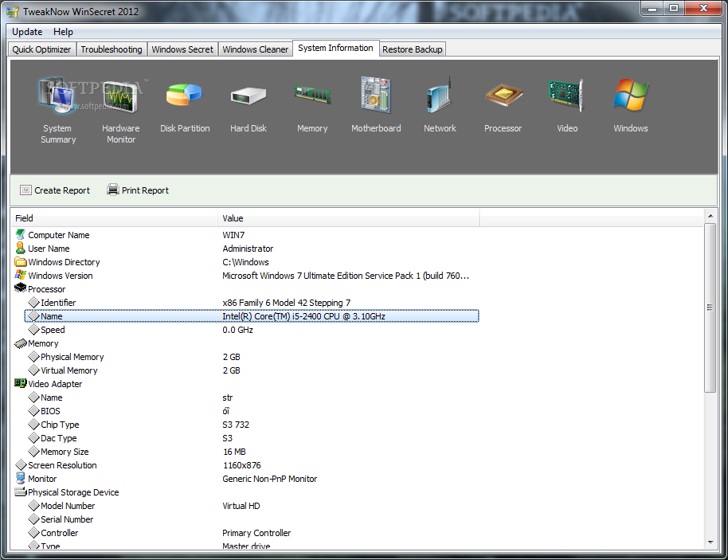Switch to the Windows Cleaner tab

pyautogui.click(x=256, y=49)
